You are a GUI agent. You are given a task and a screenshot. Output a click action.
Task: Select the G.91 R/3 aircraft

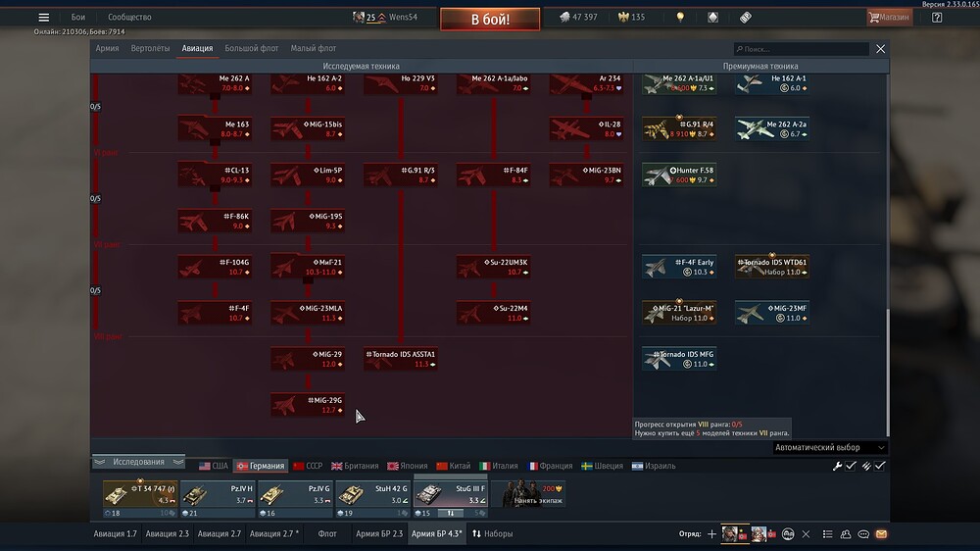pos(400,175)
